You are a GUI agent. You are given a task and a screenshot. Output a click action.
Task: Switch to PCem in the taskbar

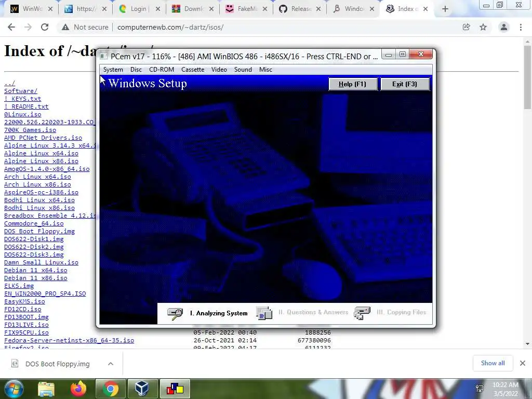click(x=175, y=389)
